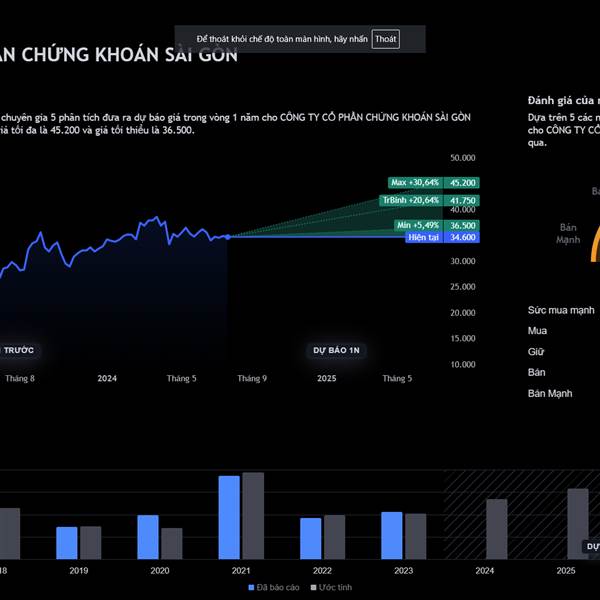
Task: Click the 2023 bar chart year label
Action: pyautogui.click(x=403, y=571)
